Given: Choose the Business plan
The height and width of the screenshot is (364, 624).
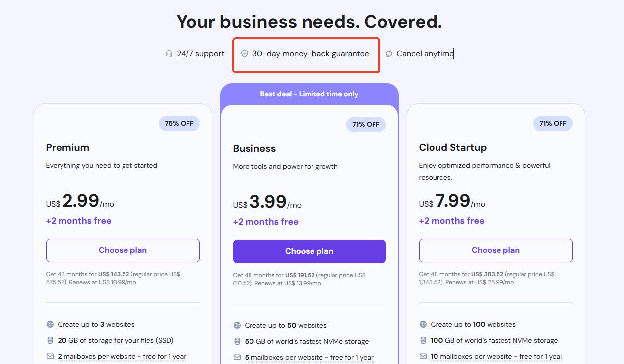Looking at the screenshot, I should coord(309,251).
